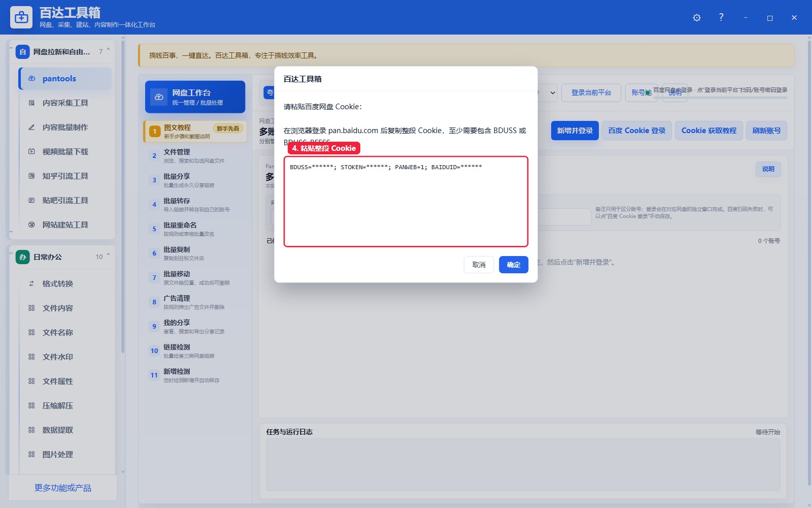Viewport: 812px width, 508px height.
Task: Click the 百度 Cookie 登录 button
Action: click(x=637, y=131)
